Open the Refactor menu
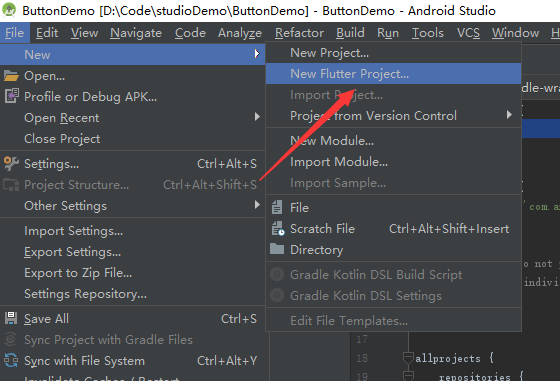Viewport: 560px width, 381px height. [x=299, y=33]
